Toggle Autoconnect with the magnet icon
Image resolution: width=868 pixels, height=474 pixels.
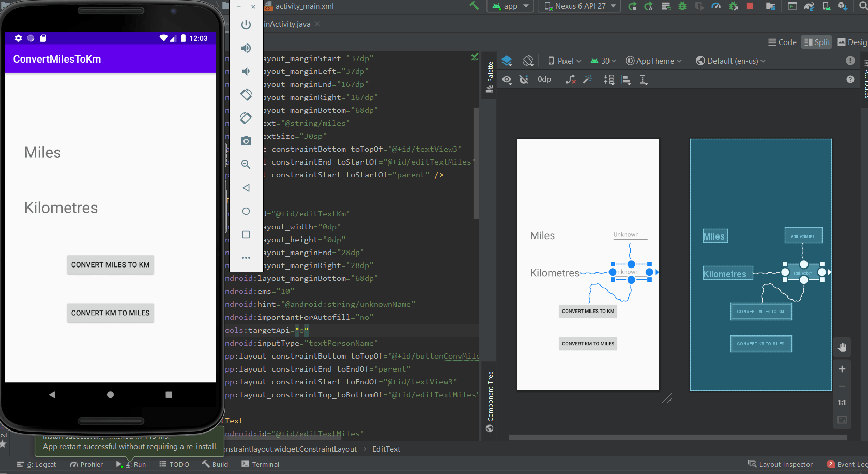524,79
